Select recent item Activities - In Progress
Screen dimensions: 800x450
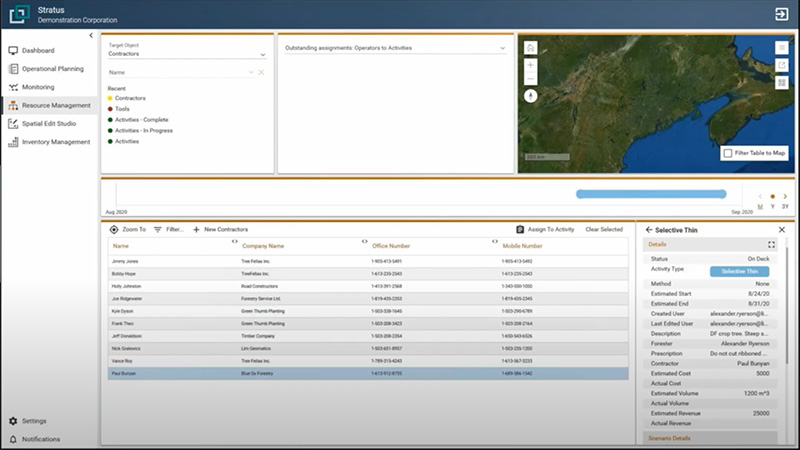144,131
